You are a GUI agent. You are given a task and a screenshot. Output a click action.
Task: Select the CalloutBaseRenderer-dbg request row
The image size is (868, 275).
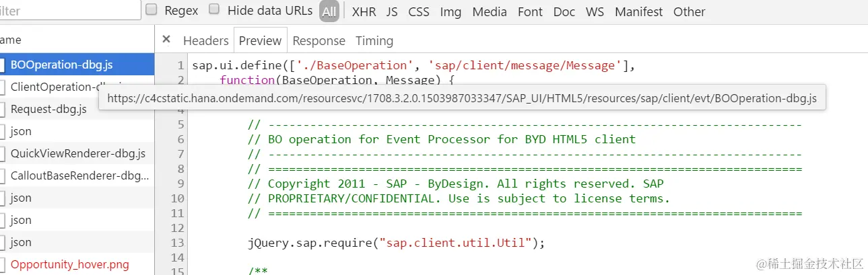(77, 175)
